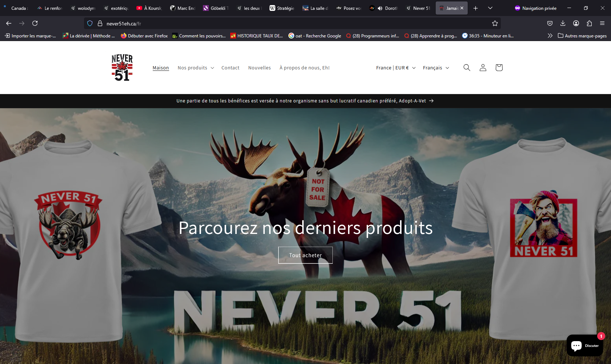
Task: Switch to the Canada tab
Action: (16, 8)
